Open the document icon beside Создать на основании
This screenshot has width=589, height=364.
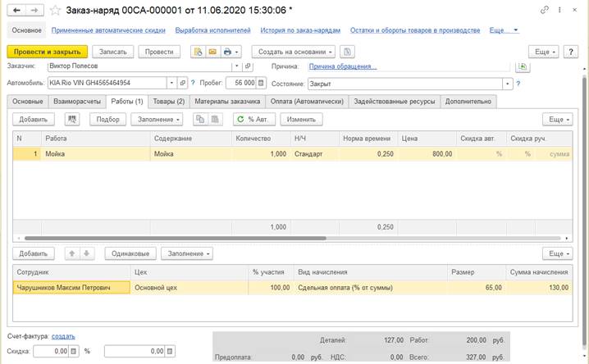[348, 52]
